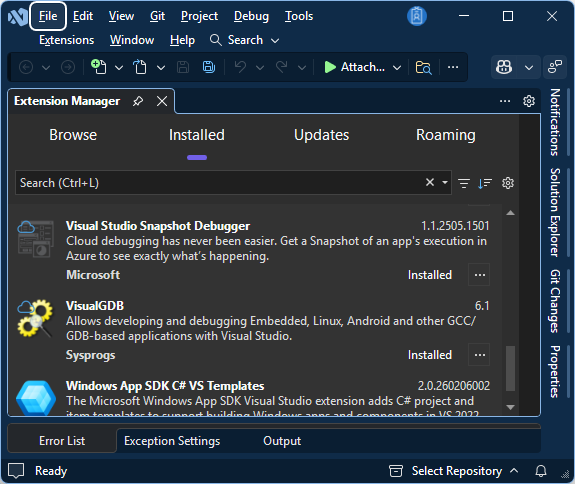
Task: Open the Notifications side panel
Action: click(555, 122)
